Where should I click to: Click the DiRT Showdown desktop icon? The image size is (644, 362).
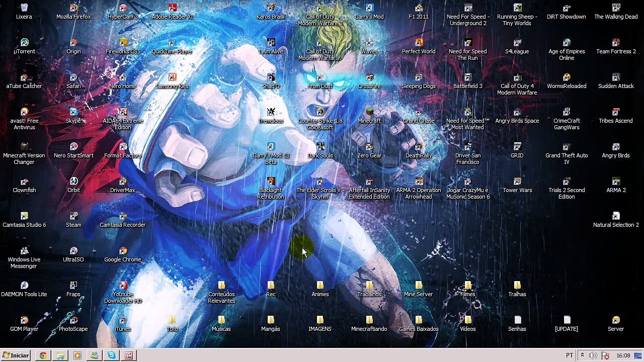pos(567,12)
